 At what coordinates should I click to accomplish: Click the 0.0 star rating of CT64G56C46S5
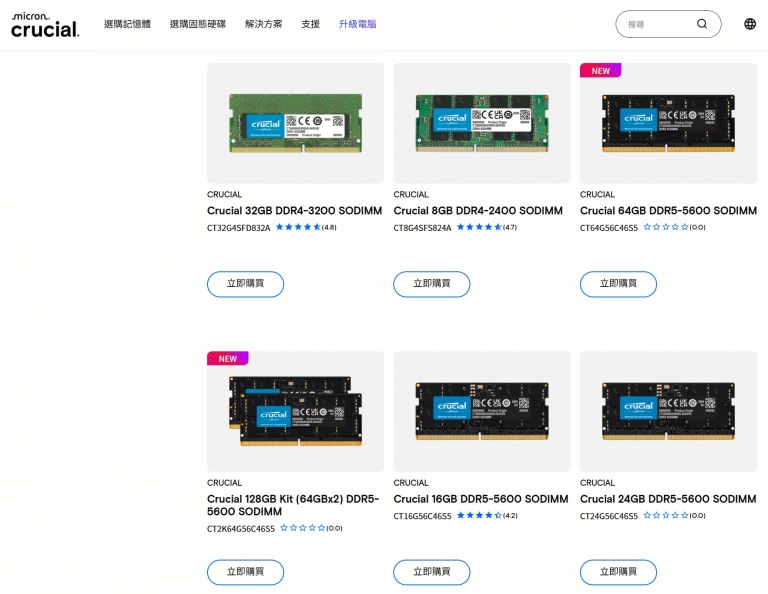pyautogui.click(x=674, y=227)
